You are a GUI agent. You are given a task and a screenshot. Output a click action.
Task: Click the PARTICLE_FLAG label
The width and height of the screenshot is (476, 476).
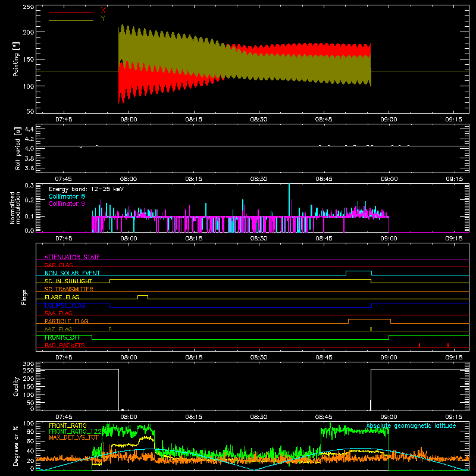tap(67, 321)
